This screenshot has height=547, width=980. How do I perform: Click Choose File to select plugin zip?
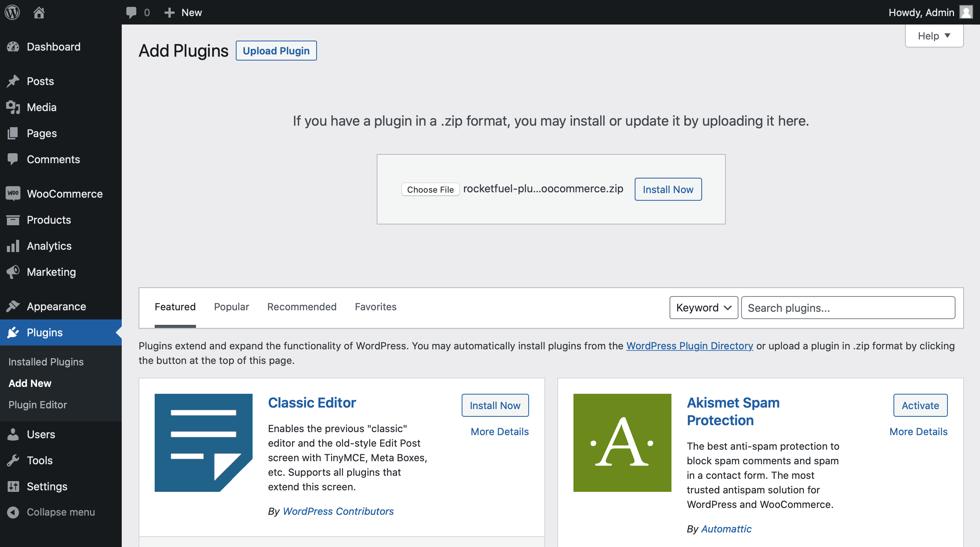pos(430,189)
